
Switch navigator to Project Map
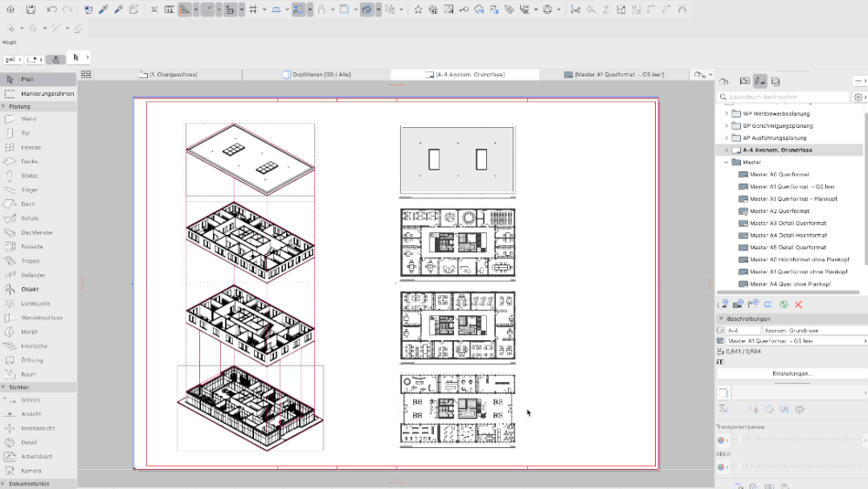tap(724, 82)
